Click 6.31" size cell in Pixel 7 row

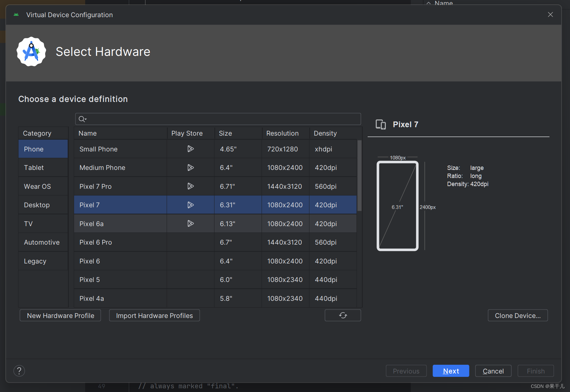(238, 205)
